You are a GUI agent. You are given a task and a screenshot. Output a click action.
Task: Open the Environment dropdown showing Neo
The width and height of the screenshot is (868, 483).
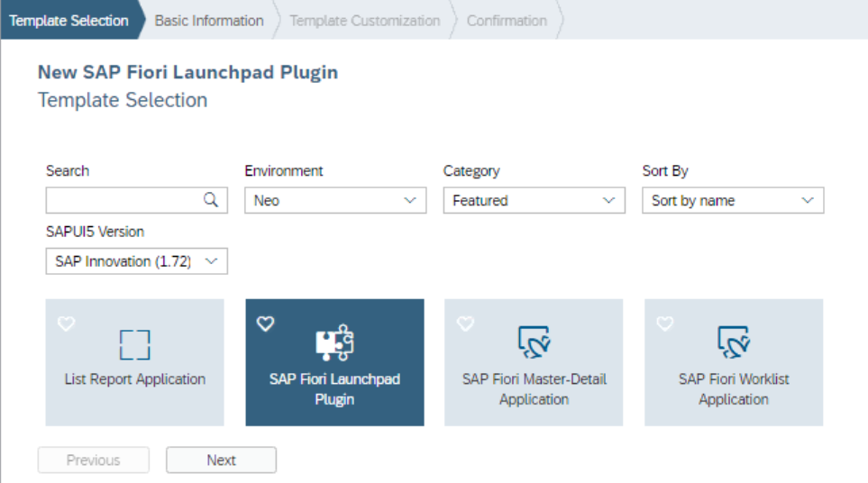click(335, 200)
